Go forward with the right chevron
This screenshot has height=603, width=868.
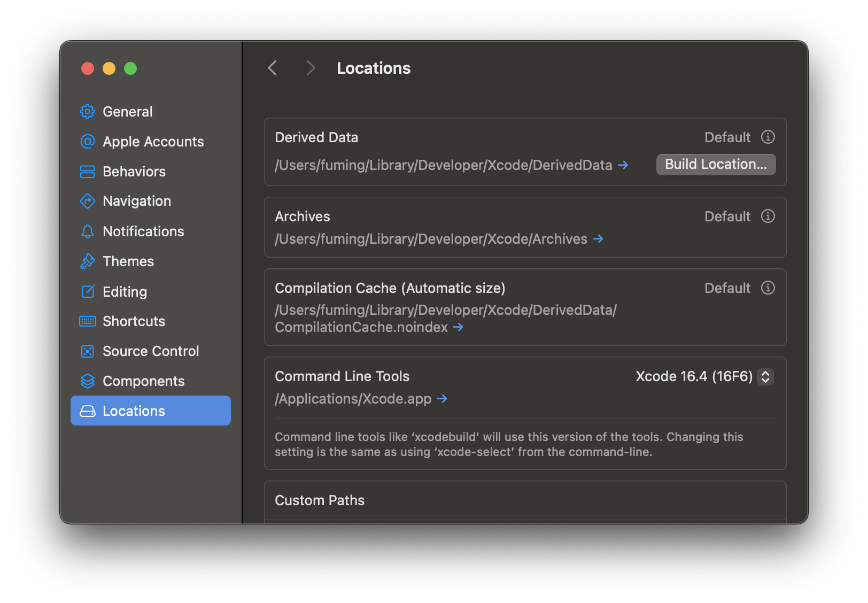click(311, 68)
